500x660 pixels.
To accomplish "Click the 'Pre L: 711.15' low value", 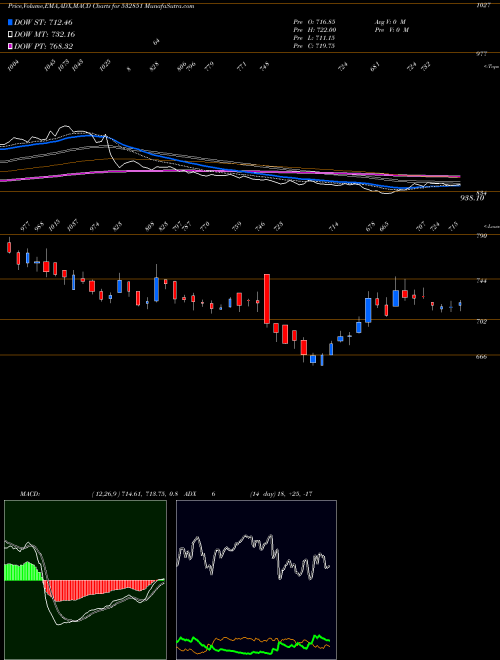I will coord(314,38).
